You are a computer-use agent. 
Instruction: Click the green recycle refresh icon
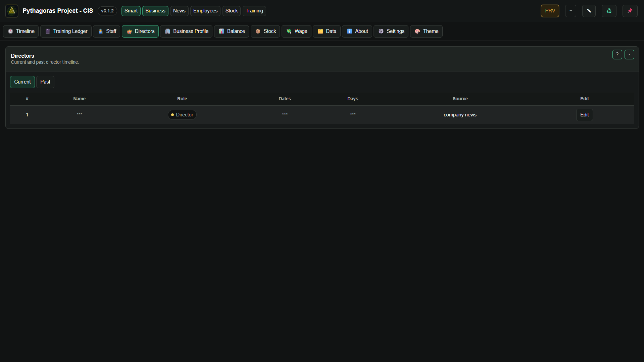pyautogui.click(x=609, y=11)
